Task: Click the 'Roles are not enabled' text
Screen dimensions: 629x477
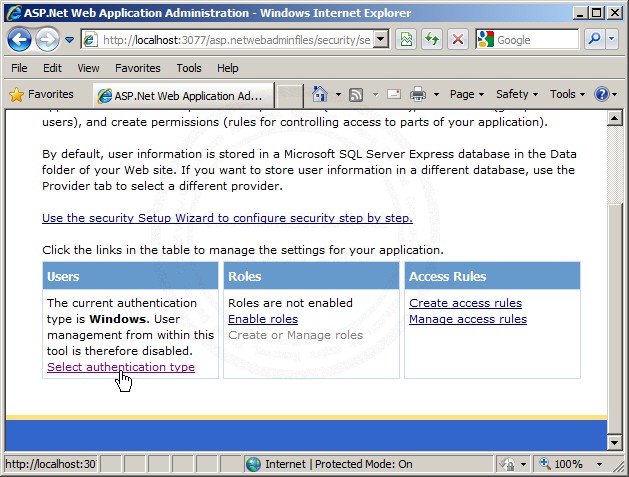Action: pos(290,303)
